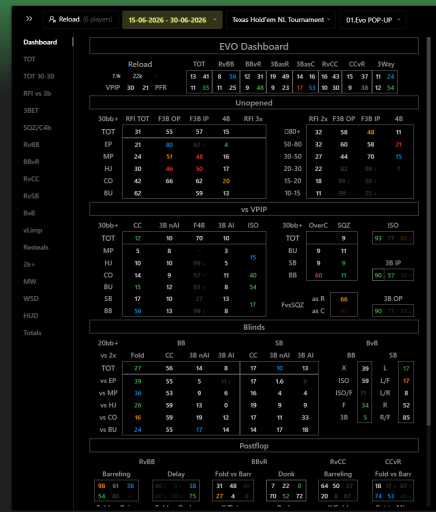Click the 3B IP label on right

(x=393, y=263)
